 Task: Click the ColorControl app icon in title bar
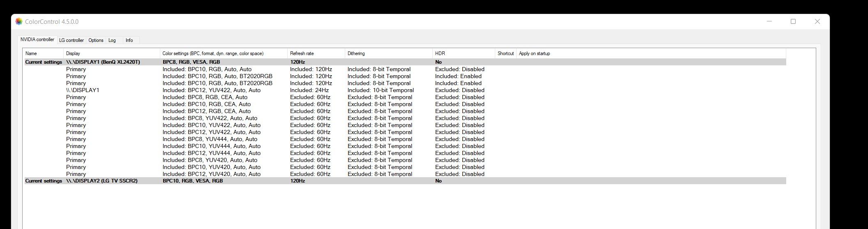click(x=18, y=21)
